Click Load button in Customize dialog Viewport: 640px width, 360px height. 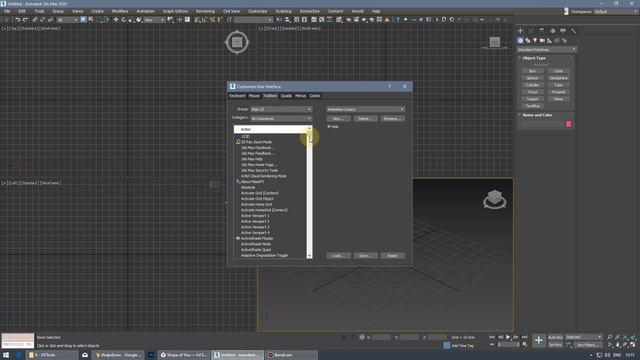click(x=338, y=256)
